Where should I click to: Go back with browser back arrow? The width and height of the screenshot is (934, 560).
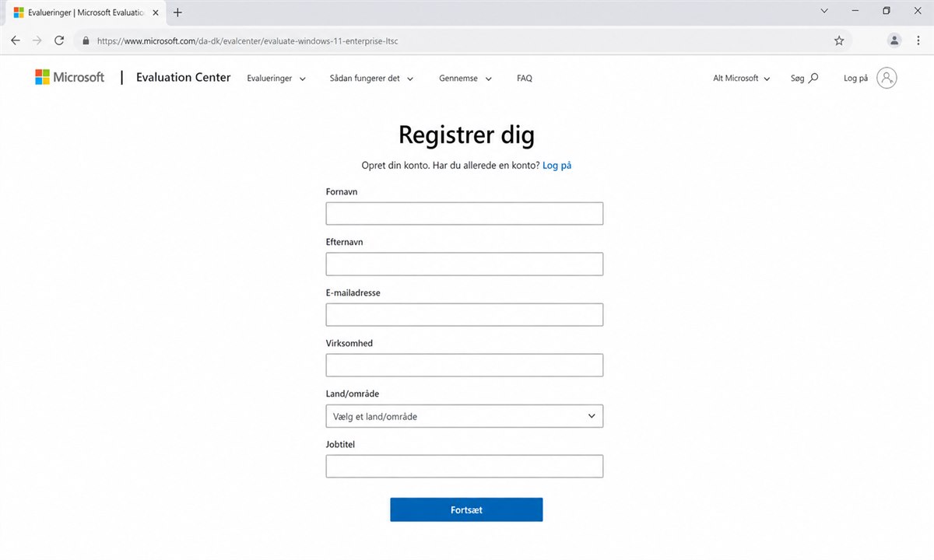15,40
